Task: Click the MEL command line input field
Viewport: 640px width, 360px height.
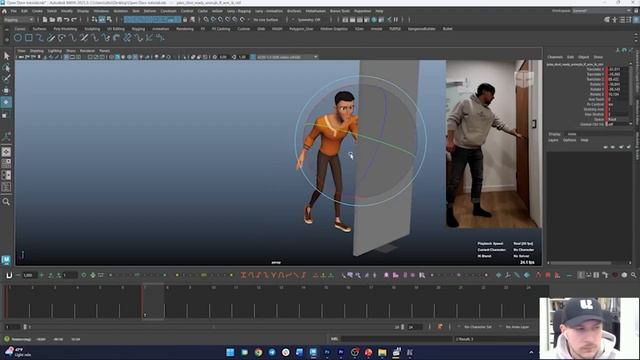Action: pyautogui.click(x=396, y=339)
